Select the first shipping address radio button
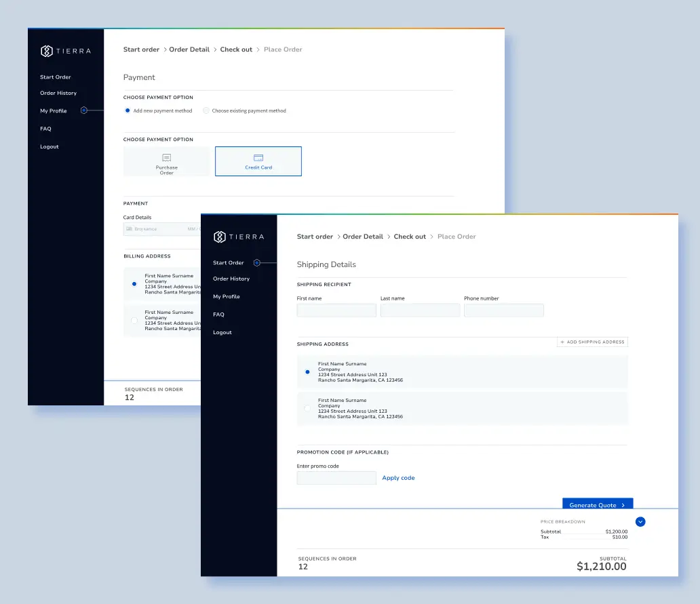700x604 pixels. click(307, 372)
